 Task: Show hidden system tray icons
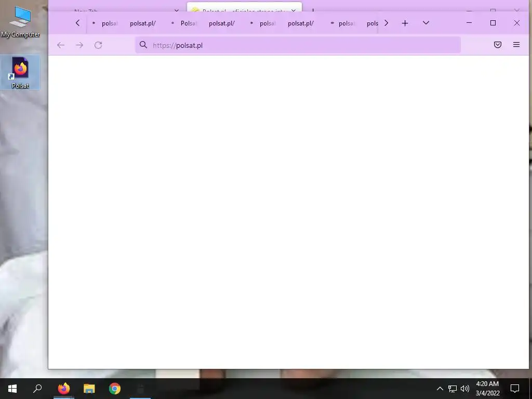pos(440,389)
